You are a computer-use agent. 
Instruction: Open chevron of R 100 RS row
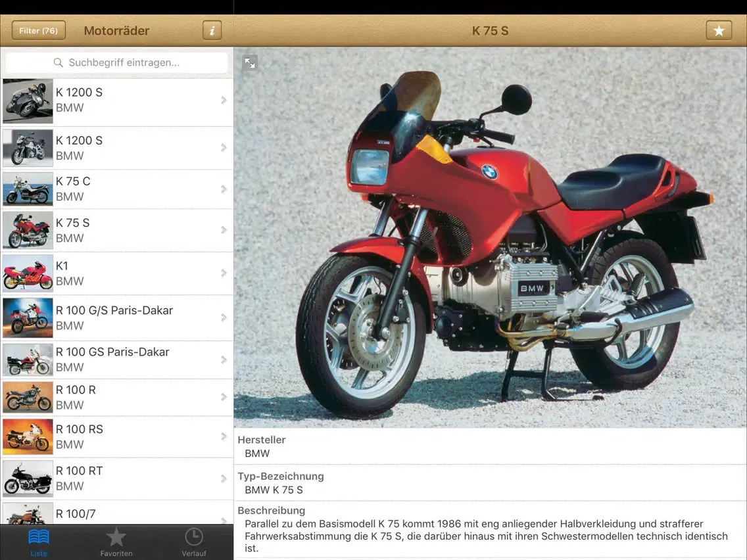(x=224, y=436)
